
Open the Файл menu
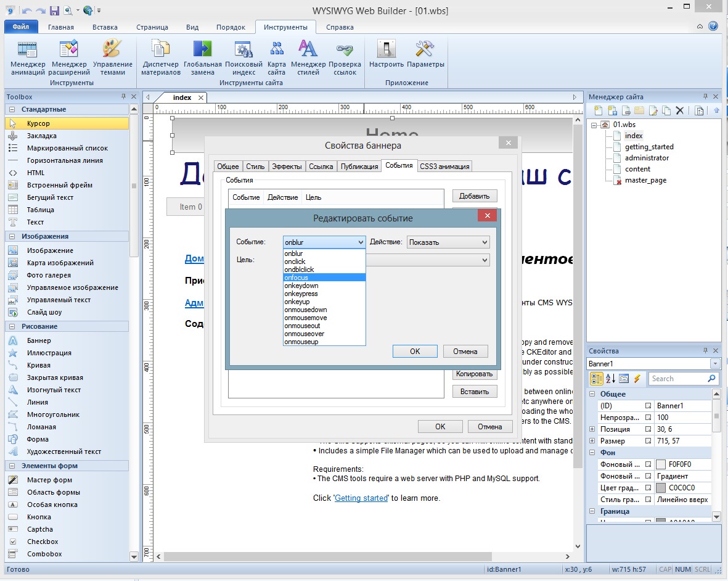21,27
